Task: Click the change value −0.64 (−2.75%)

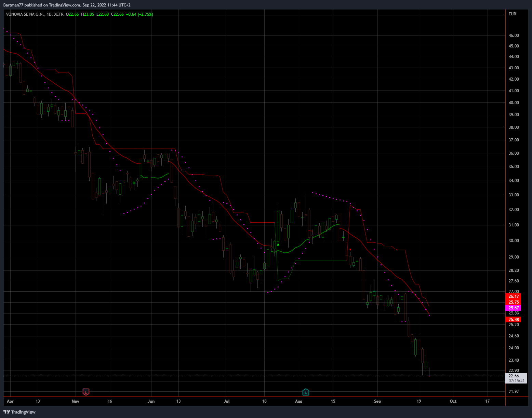Action: click(x=140, y=14)
